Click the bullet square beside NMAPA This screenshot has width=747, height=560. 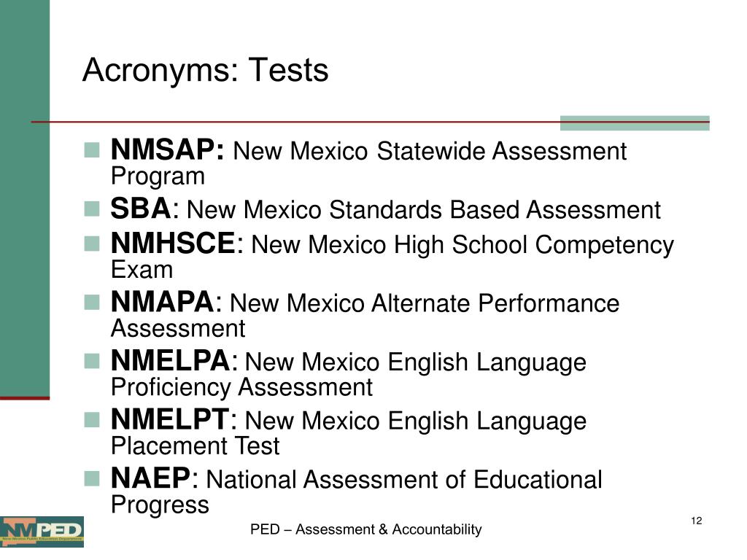click(92, 302)
